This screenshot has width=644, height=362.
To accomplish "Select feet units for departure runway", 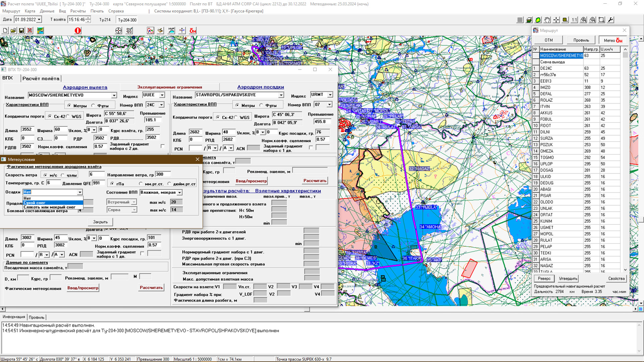I will click(94, 105).
